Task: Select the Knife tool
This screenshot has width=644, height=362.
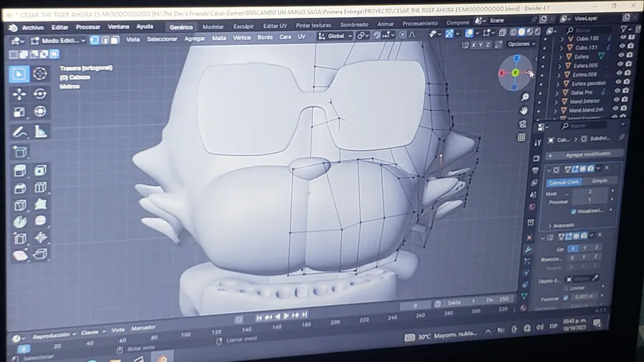Action: (20, 205)
